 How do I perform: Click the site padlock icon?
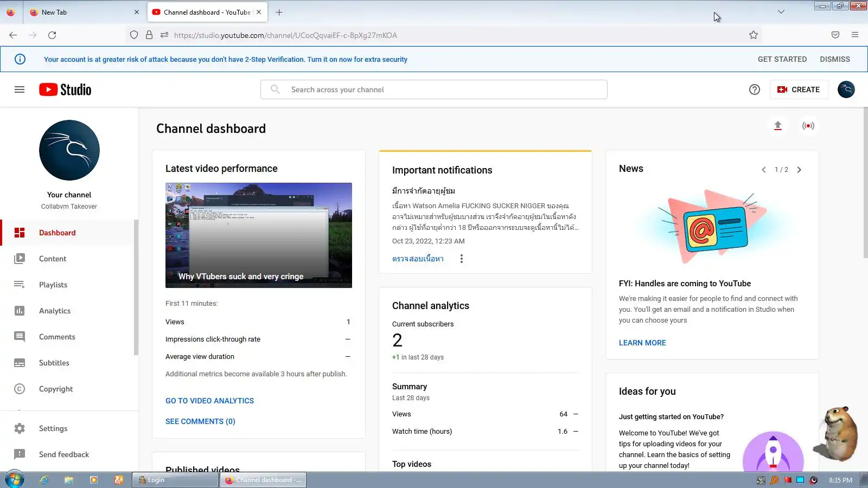pyautogui.click(x=149, y=35)
